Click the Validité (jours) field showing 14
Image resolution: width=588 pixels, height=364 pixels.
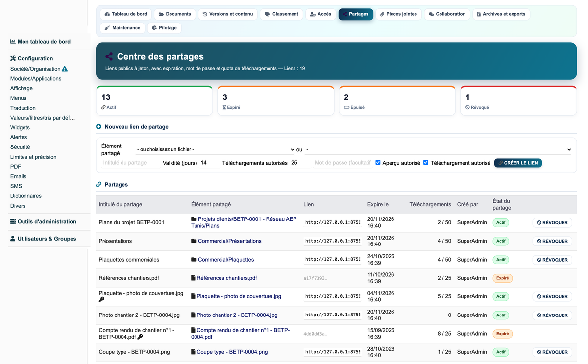coord(210,163)
